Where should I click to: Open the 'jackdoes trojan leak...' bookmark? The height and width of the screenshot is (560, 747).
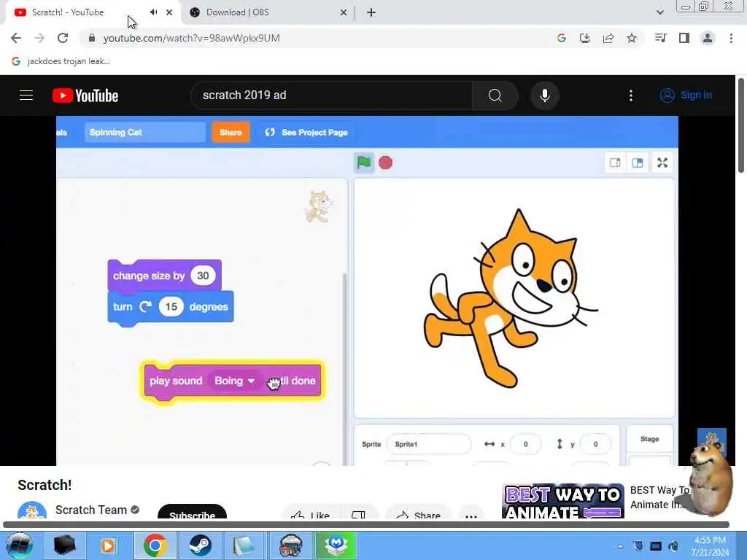61,61
